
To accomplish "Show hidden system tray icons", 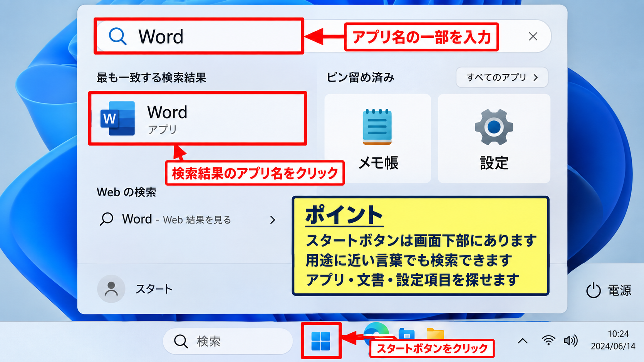I will 523,341.
